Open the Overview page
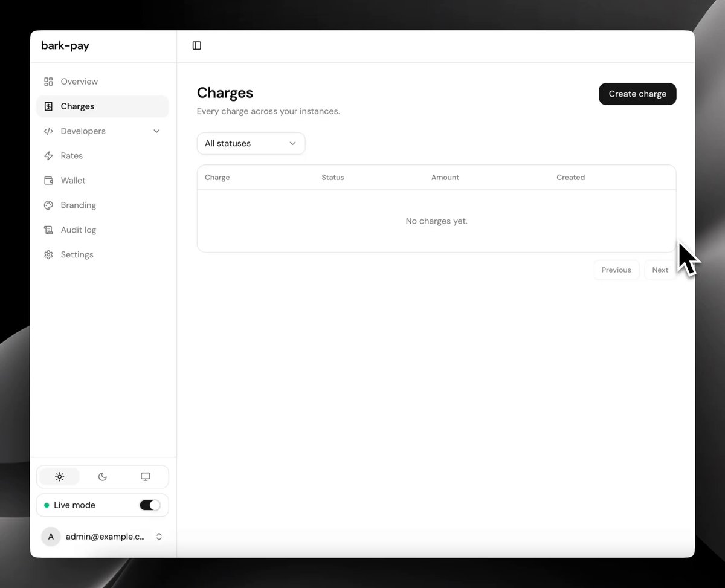725x588 pixels. pyautogui.click(x=102, y=82)
